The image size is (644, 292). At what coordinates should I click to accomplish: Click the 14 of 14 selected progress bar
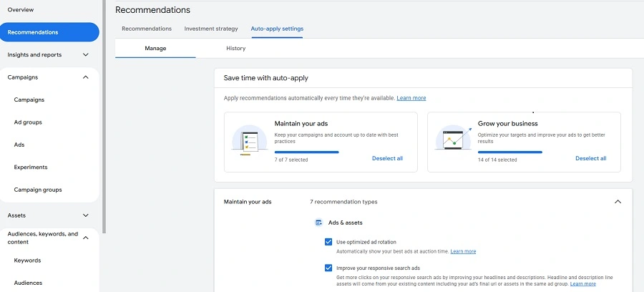(x=509, y=152)
